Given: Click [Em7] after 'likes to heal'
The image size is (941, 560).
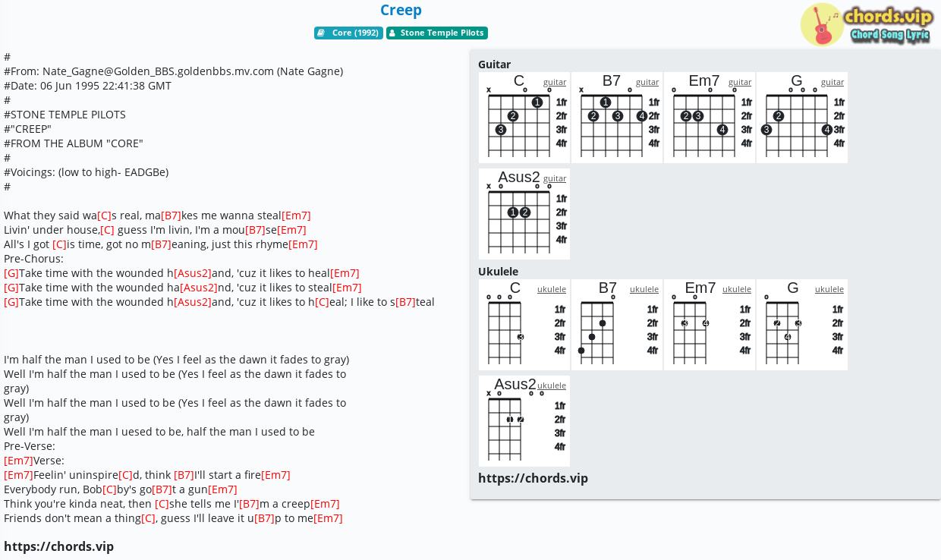Looking at the screenshot, I should (345, 273).
